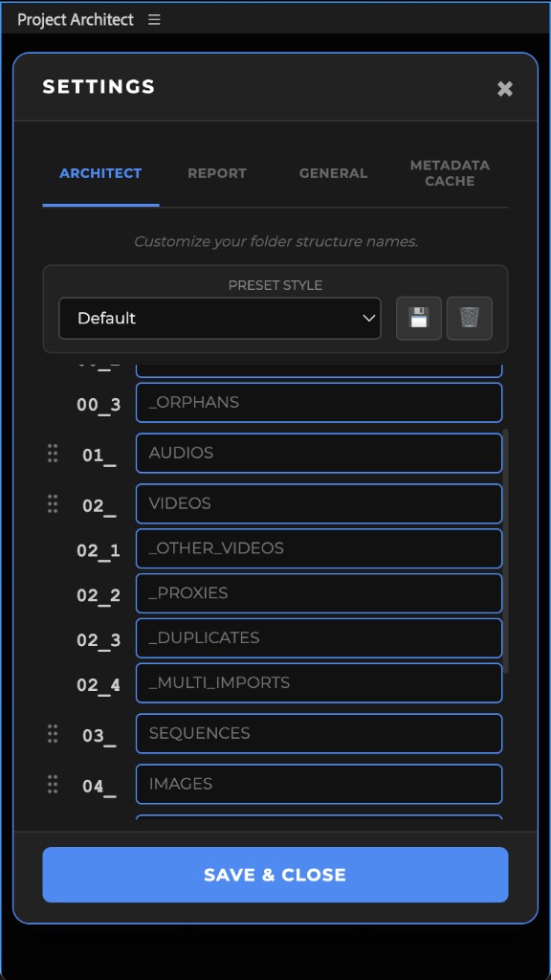Screen dimensions: 551x980
Task: Switch to the General tab
Action: [334, 173]
